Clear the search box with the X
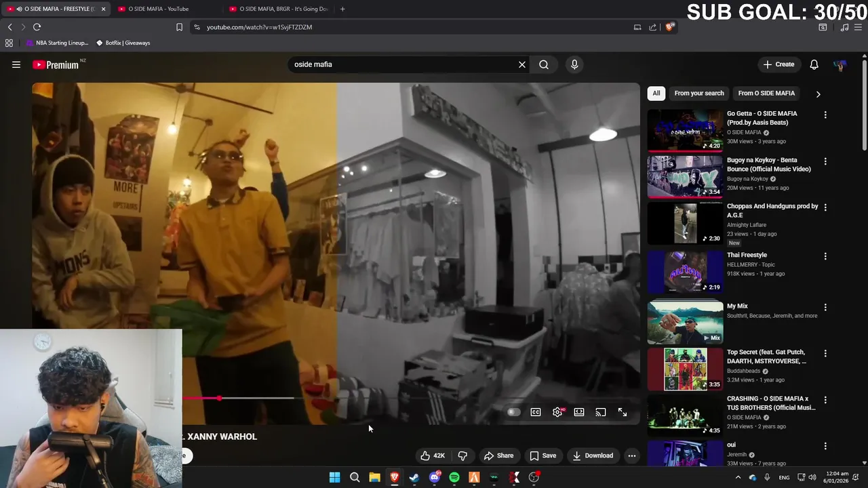 point(522,64)
